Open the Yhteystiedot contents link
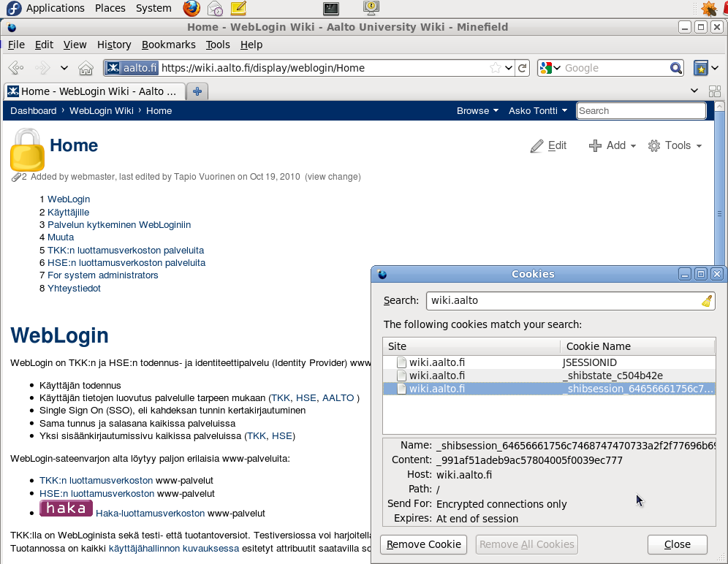The width and height of the screenshot is (728, 564). click(74, 289)
